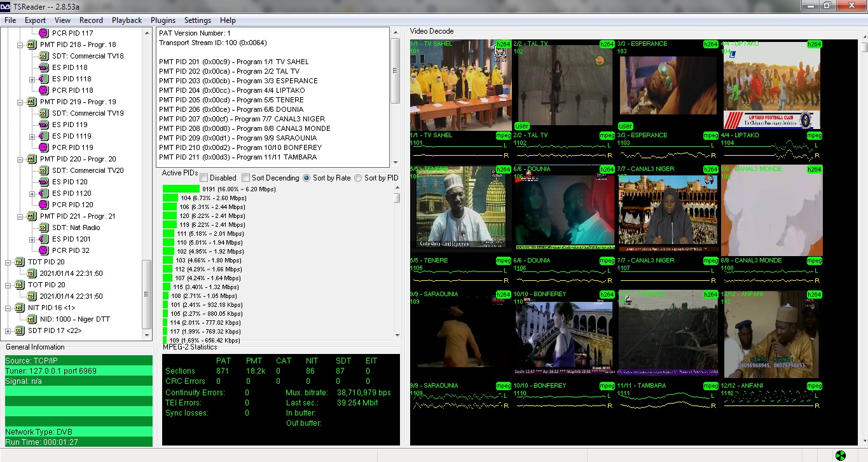
Task: Click the TSReader app icon in title bar
Action: coord(6,6)
